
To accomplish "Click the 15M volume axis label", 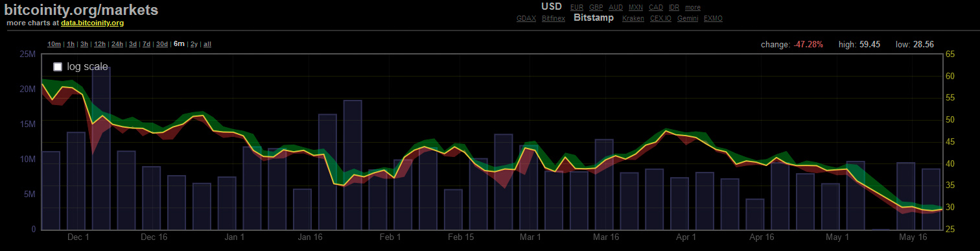I will pyautogui.click(x=28, y=124).
